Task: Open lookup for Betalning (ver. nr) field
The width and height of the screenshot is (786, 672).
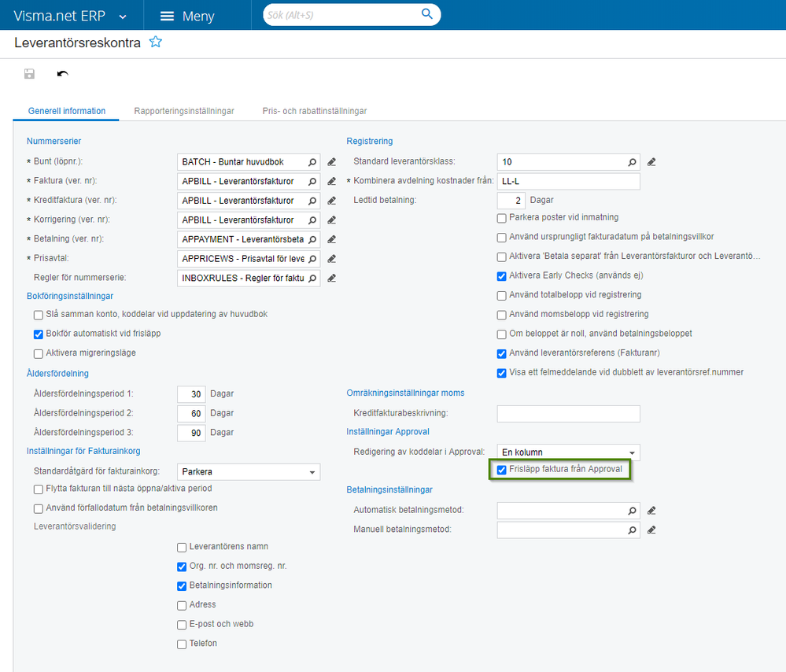Action: point(312,240)
